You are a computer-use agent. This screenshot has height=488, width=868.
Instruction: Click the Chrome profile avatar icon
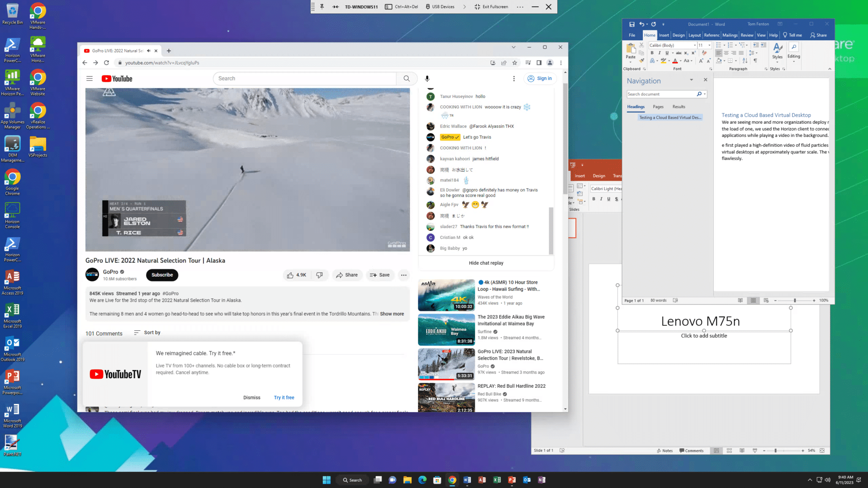point(550,63)
